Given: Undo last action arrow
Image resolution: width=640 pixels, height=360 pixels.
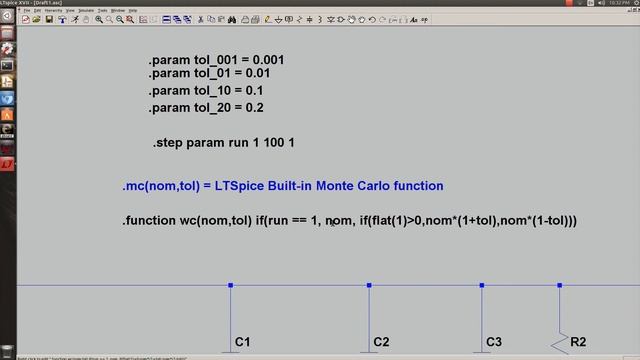Looking at the screenshot, I should [372, 20].
